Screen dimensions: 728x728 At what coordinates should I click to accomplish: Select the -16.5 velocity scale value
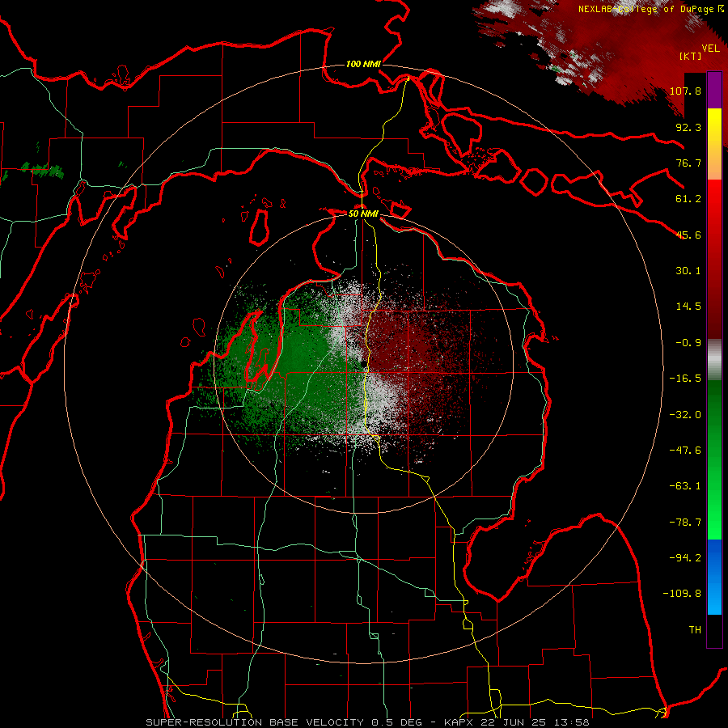tap(685, 379)
